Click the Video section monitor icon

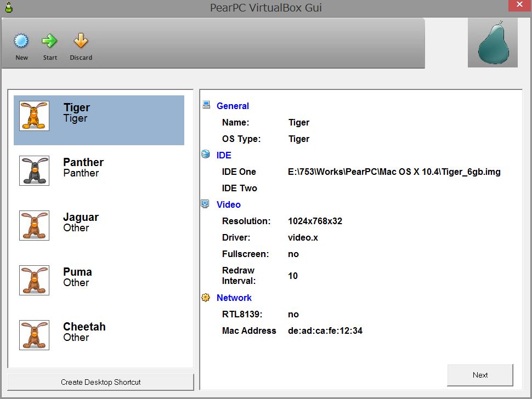tap(205, 204)
